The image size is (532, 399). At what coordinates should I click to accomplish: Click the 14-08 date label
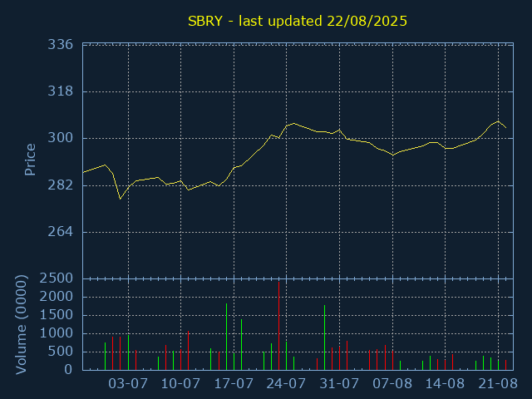point(445,384)
